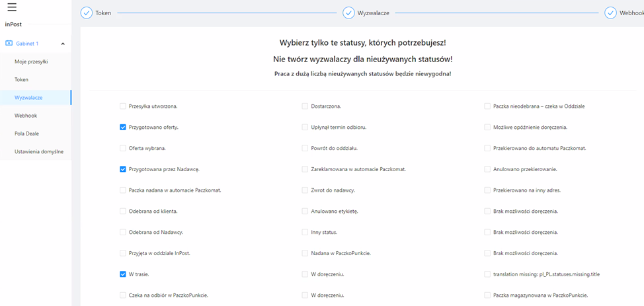This screenshot has width=644, height=306.
Task: Check Paczka nieodebrana – czeka w Oddziale
Action: coord(487,106)
